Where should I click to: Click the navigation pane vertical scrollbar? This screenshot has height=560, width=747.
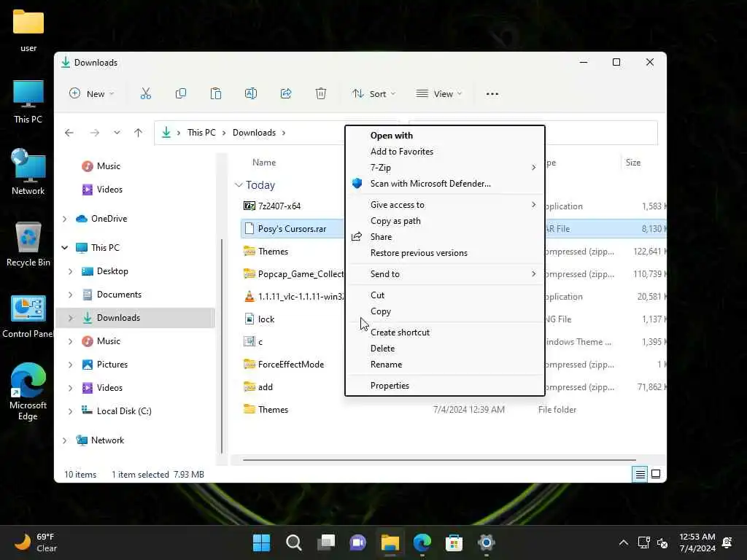tap(222, 346)
